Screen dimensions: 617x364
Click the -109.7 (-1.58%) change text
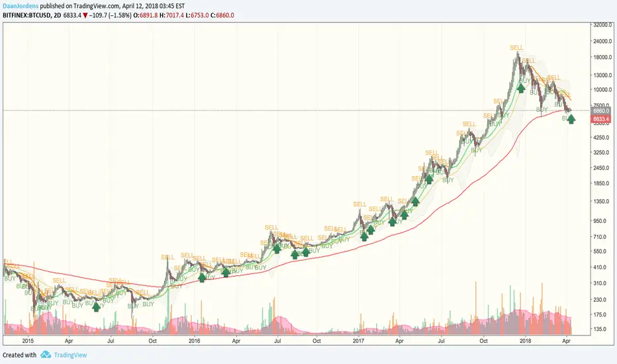pyautogui.click(x=111, y=15)
